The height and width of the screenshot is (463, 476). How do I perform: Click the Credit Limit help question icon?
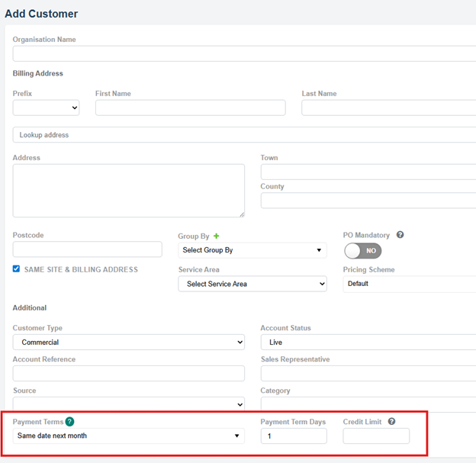(391, 421)
